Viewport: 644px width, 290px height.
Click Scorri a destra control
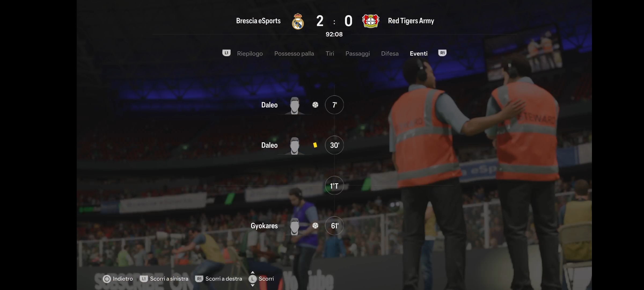pos(219,279)
